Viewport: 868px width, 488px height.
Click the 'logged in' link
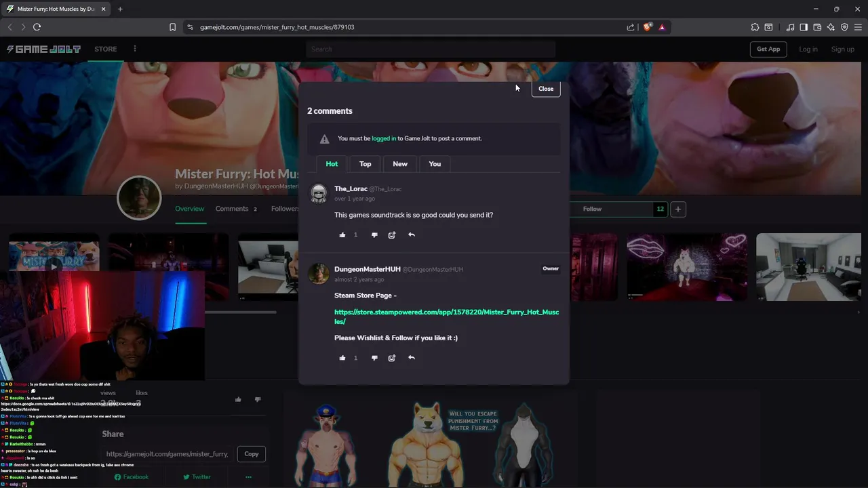[x=384, y=138]
